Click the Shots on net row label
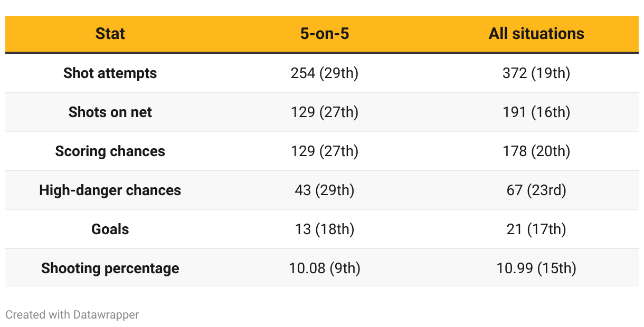This screenshot has height=327, width=644. [x=110, y=112]
